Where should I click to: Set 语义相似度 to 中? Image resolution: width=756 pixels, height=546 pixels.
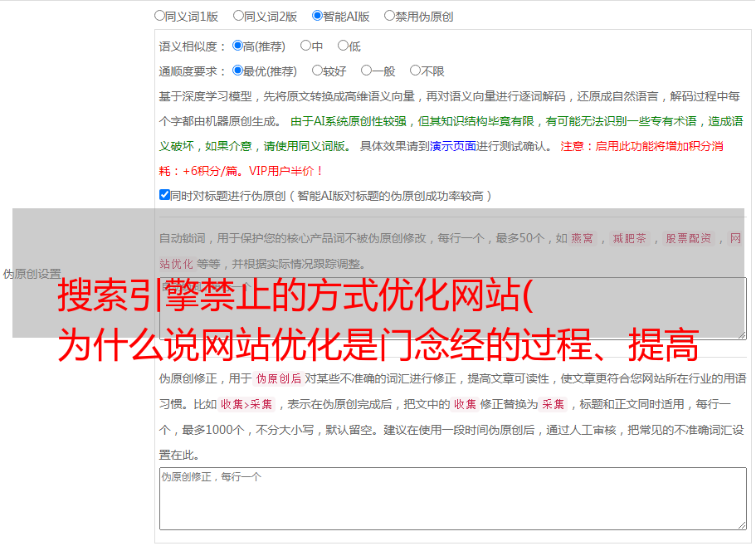[305, 46]
